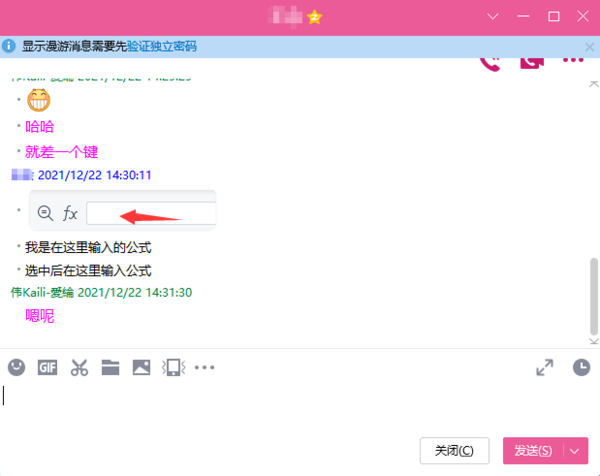The image size is (600, 476).
Task: Open more input toolbar options
Action: [204, 368]
